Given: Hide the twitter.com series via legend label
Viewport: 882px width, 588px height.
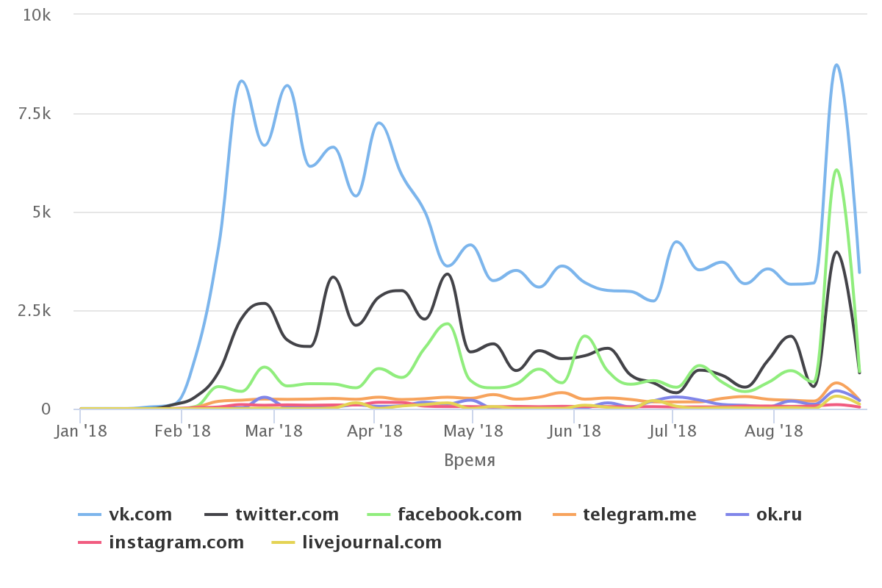Looking at the screenshot, I should (x=287, y=514).
